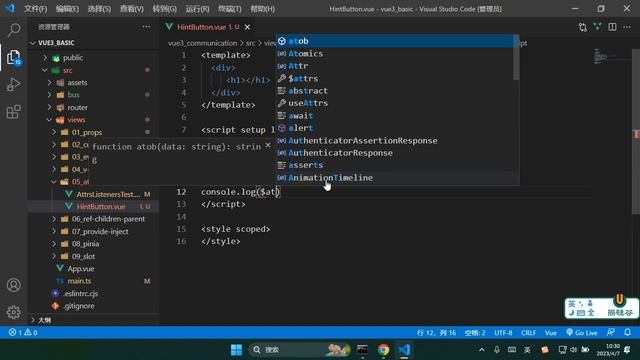Image resolution: width=640 pixels, height=360 pixels.
Task: Expand the router folder
Action: (x=93, y=107)
